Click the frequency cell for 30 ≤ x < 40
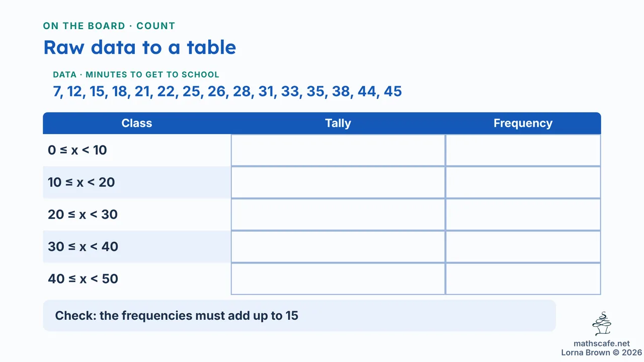 (523, 247)
